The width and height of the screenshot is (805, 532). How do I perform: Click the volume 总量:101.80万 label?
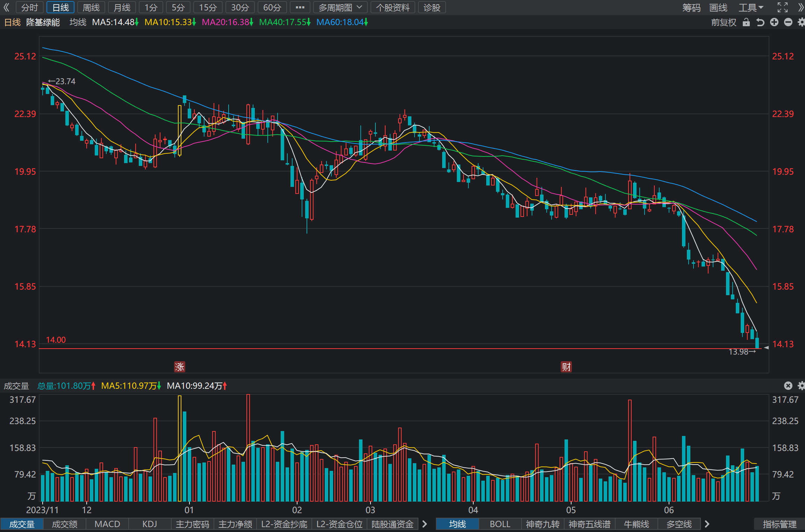pyautogui.click(x=66, y=386)
